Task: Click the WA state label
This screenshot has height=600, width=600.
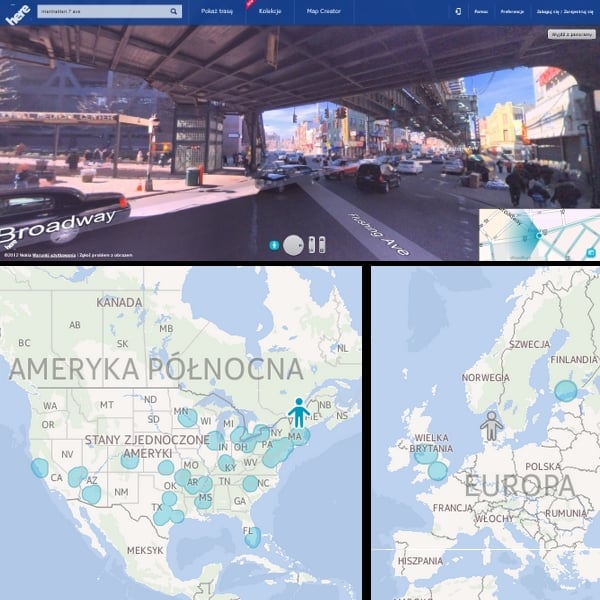Action: click(x=50, y=406)
